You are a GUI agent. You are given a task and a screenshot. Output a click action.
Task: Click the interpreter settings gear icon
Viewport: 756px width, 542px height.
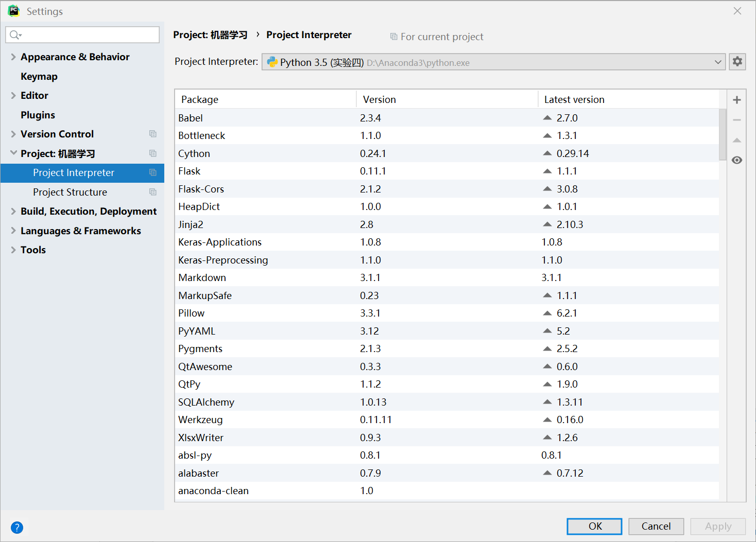pyautogui.click(x=737, y=62)
